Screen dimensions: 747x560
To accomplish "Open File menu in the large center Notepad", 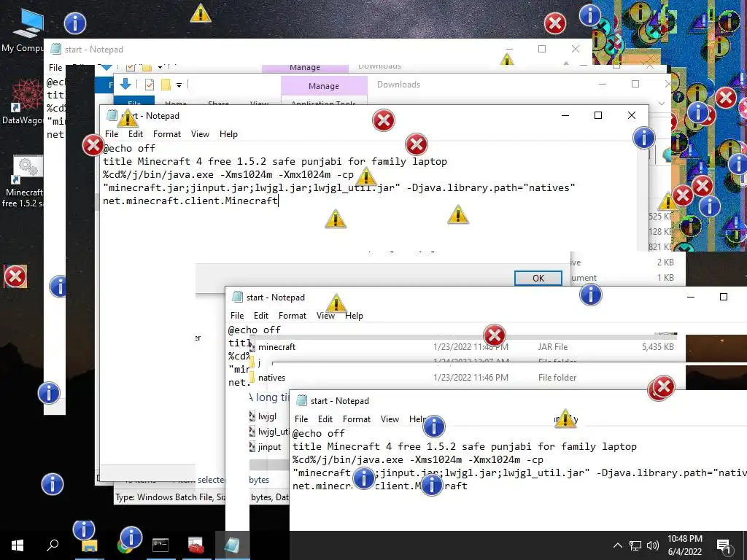I will tap(112, 134).
